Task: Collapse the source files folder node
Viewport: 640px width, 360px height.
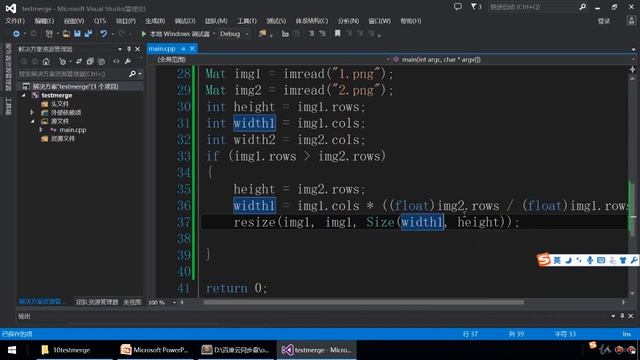Action: [x=32, y=121]
